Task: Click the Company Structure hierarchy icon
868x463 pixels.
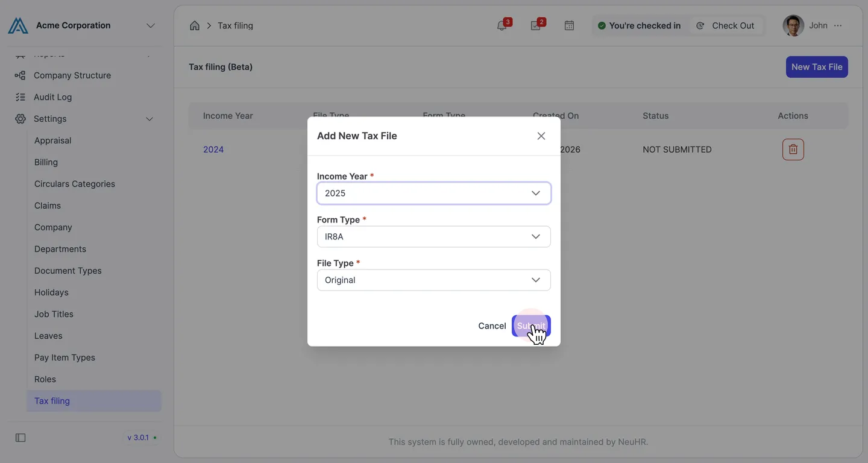Action: [x=20, y=75]
